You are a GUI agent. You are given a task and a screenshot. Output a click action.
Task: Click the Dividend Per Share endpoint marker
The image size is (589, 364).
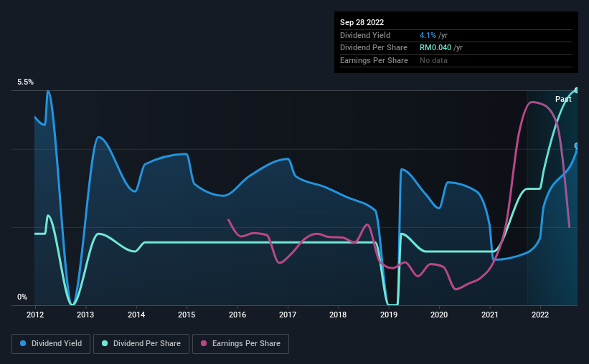pyautogui.click(x=577, y=90)
